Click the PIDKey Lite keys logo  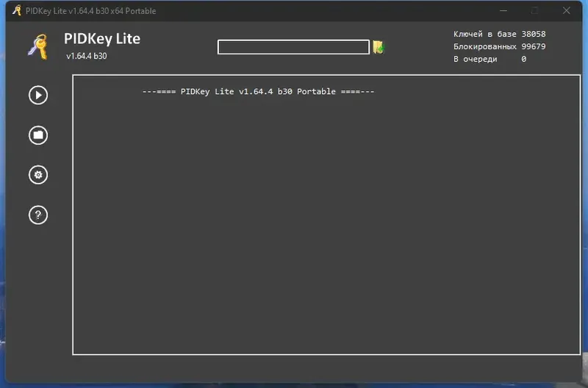pyautogui.click(x=38, y=46)
